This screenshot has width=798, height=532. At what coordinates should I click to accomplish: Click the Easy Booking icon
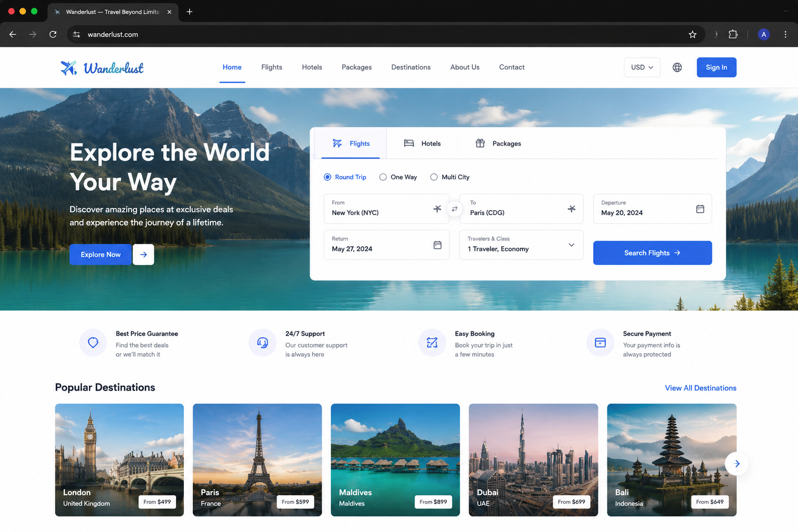click(x=432, y=343)
